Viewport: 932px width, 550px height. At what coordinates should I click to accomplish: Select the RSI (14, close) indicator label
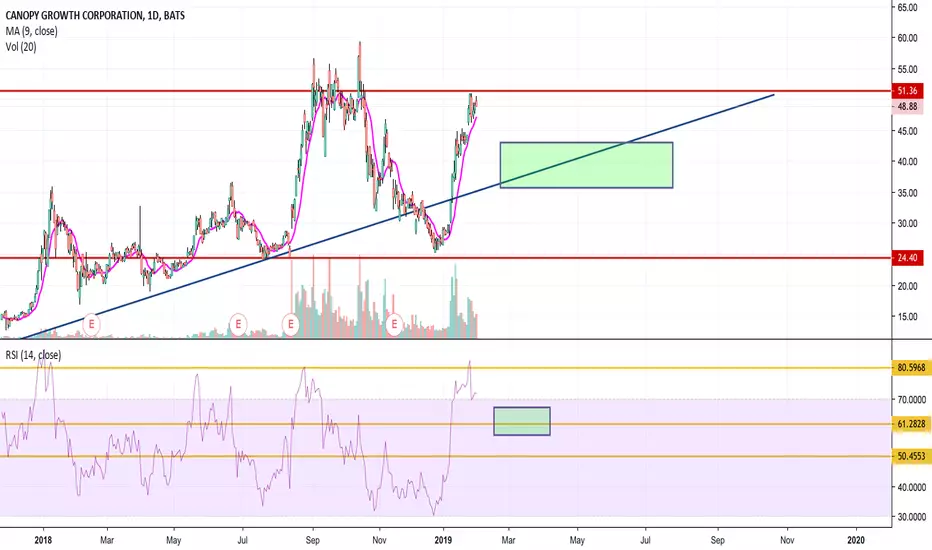pyautogui.click(x=33, y=355)
